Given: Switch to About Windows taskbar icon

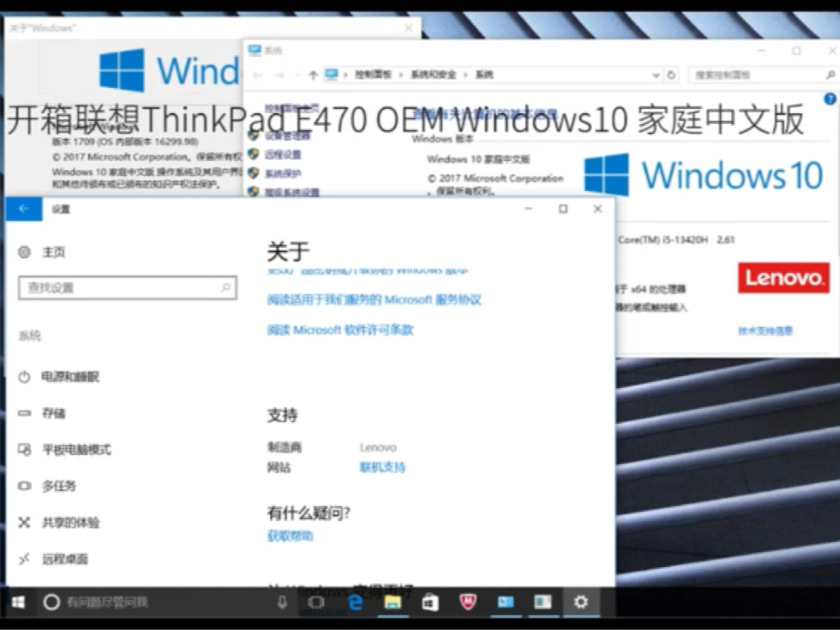Looking at the screenshot, I should (543, 602).
